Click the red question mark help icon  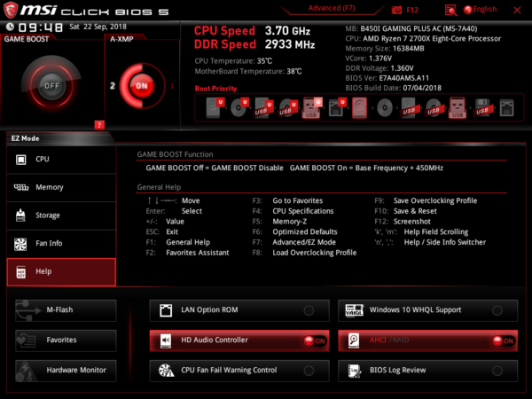click(x=99, y=125)
